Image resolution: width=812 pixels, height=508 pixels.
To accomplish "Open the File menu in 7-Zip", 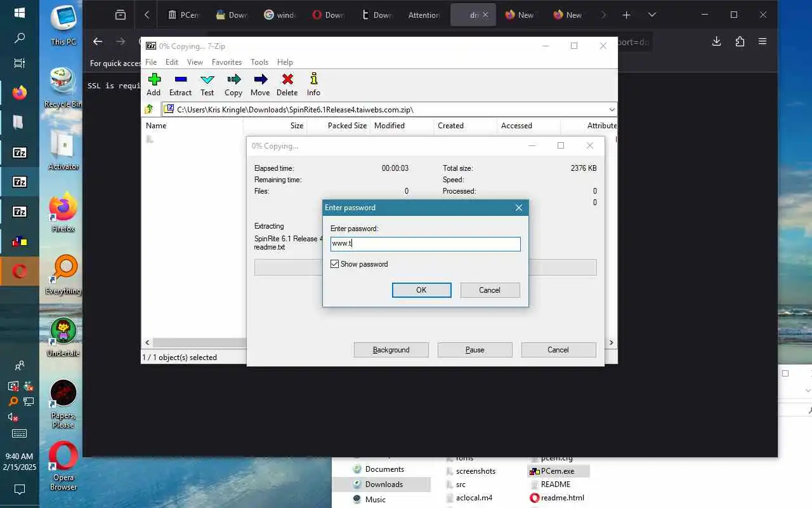I will (151, 62).
